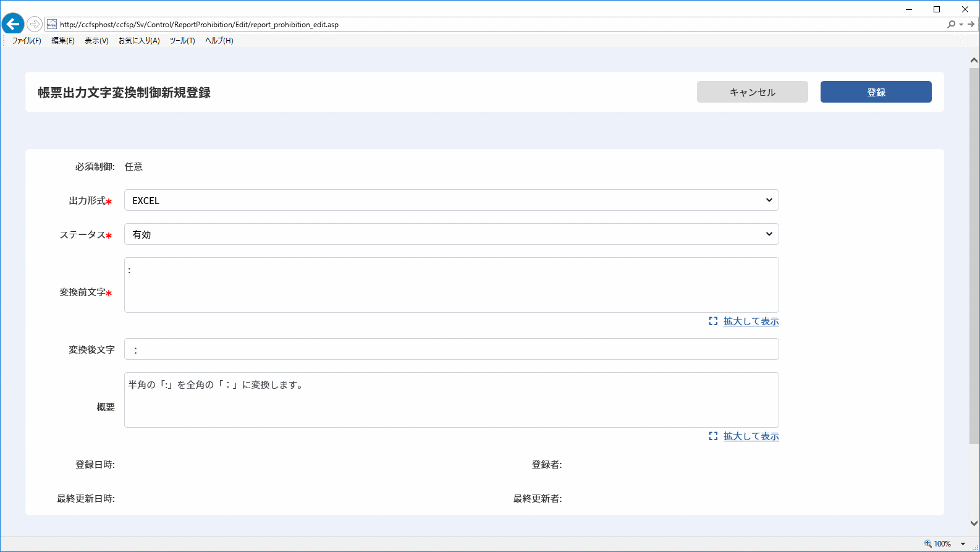
Task: Click 拡大して表示 link under 概要
Action: click(x=751, y=436)
